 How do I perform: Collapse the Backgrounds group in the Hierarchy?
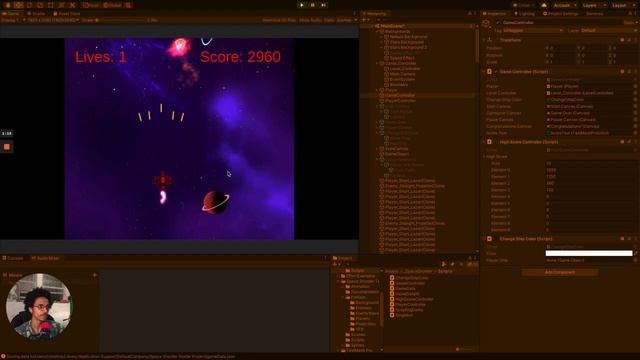pyautogui.click(x=377, y=31)
